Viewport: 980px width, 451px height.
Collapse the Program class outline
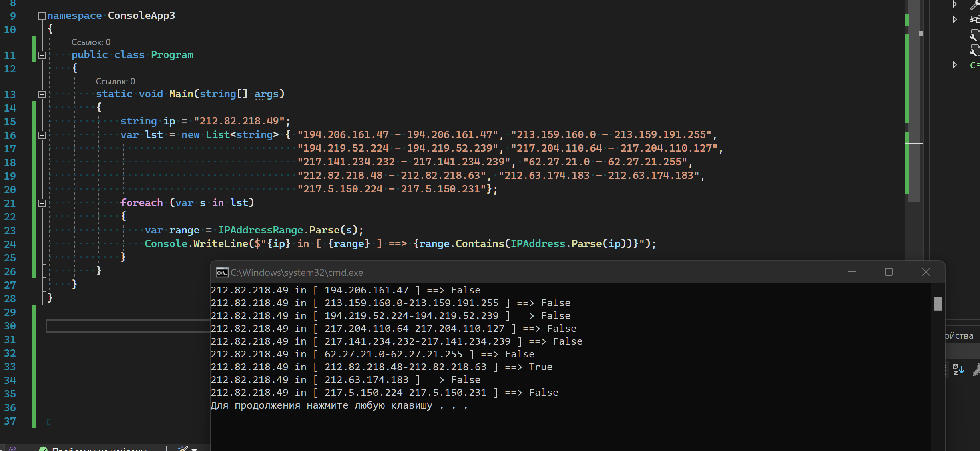(x=42, y=55)
